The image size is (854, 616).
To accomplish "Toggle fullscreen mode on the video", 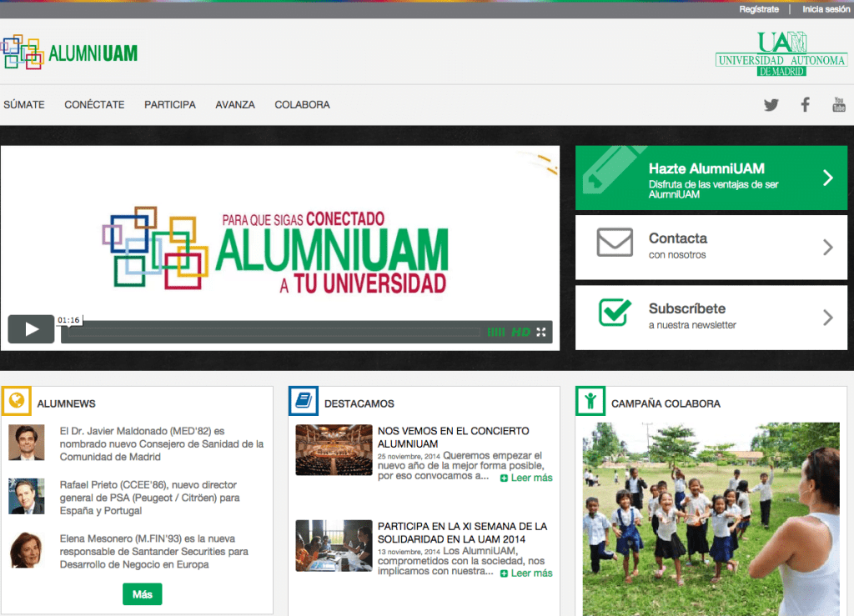I will [542, 331].
